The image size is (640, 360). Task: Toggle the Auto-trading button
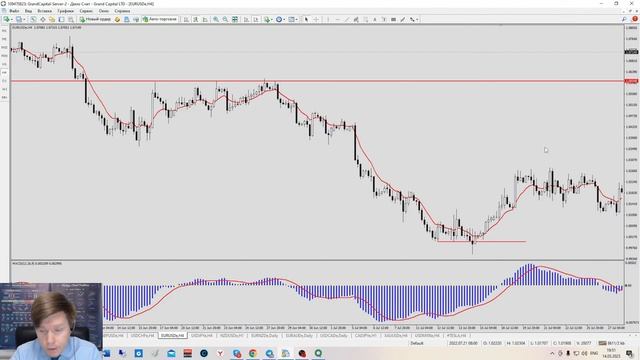coord(160,19)
